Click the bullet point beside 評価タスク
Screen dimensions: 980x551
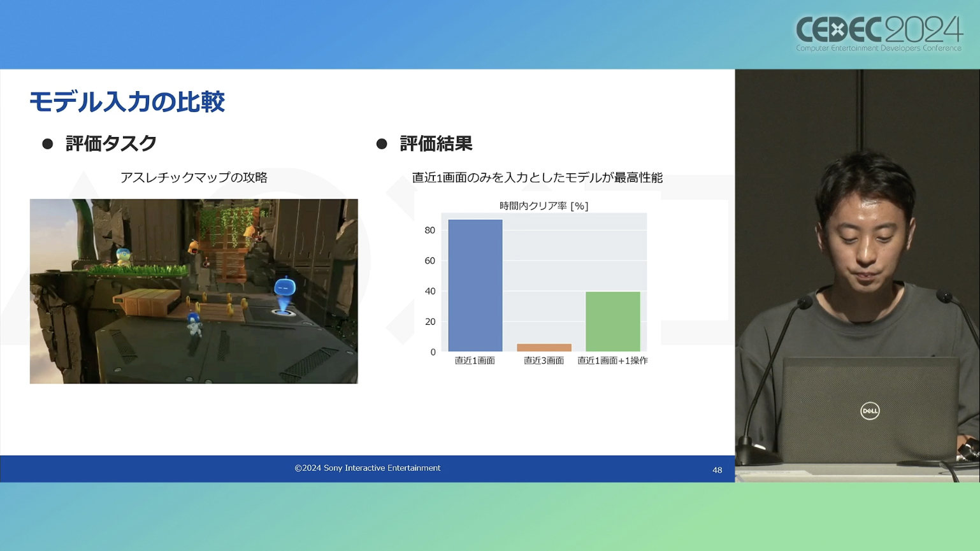pos(48,144)
